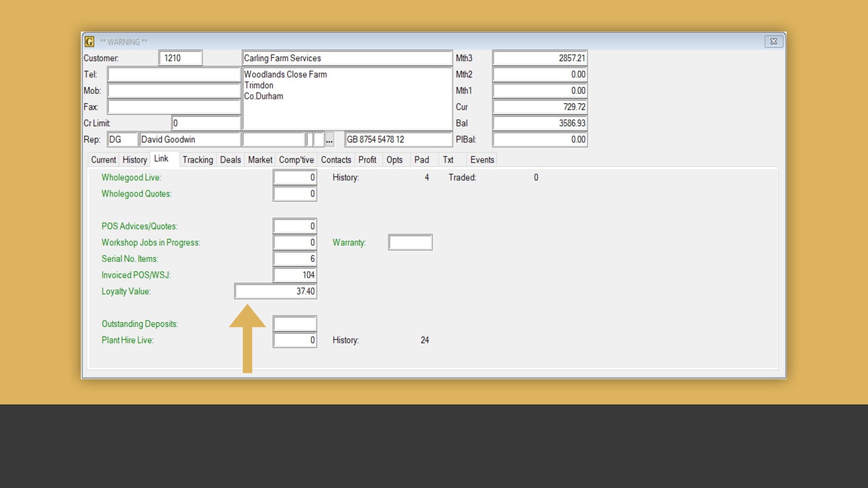Click the ellipsis browse button beside rep fields
868x488 pixels.
(330, 140)
